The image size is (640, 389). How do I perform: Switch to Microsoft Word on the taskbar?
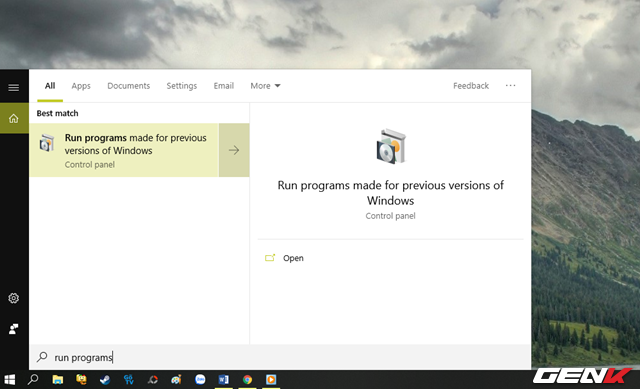tap(224, 380)
